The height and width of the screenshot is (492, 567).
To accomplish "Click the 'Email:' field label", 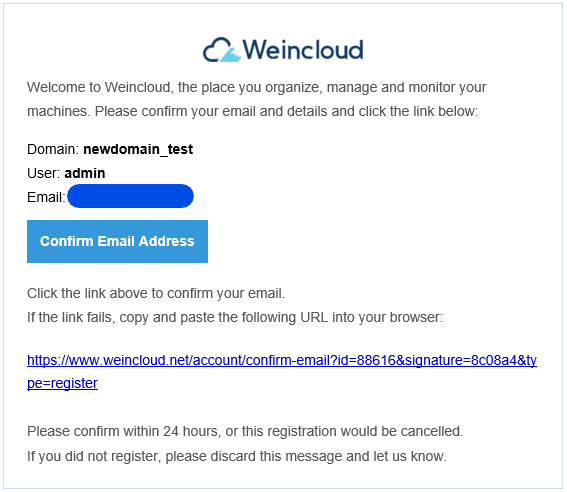I will (x=47, y=197).
